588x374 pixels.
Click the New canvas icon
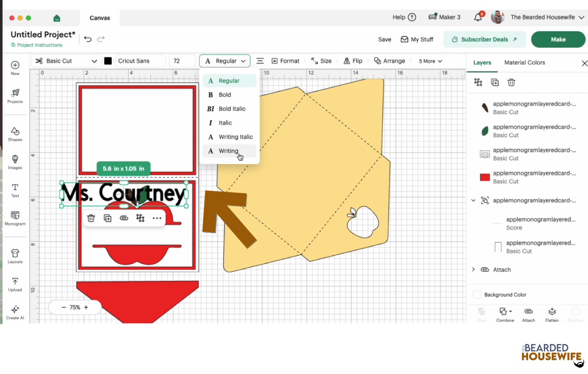click(x=15, y=68)
